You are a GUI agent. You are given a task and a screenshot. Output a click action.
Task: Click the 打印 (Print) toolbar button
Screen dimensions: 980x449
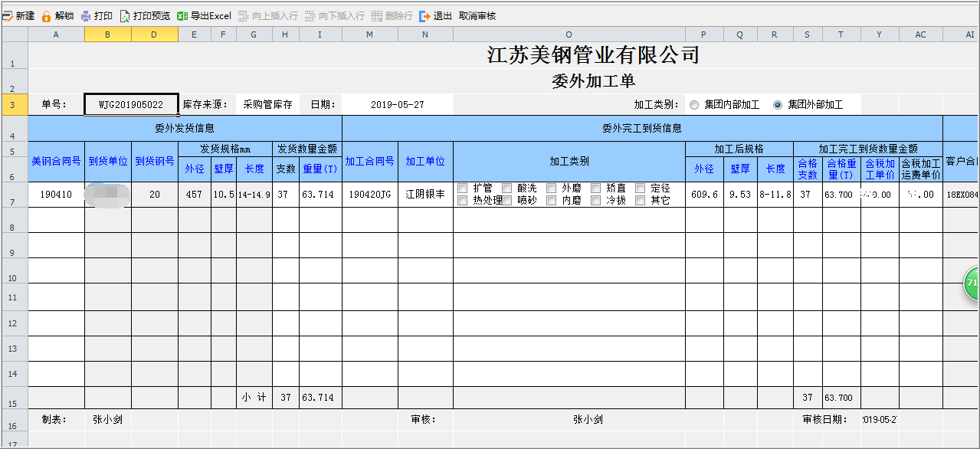pyautogui.click(x=97, y=15)
